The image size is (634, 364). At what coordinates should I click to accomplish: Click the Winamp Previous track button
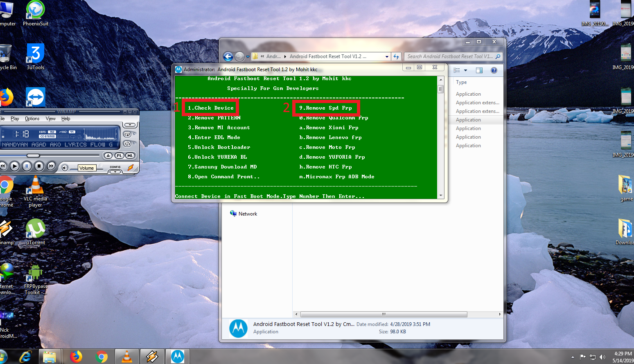point(3,166)
